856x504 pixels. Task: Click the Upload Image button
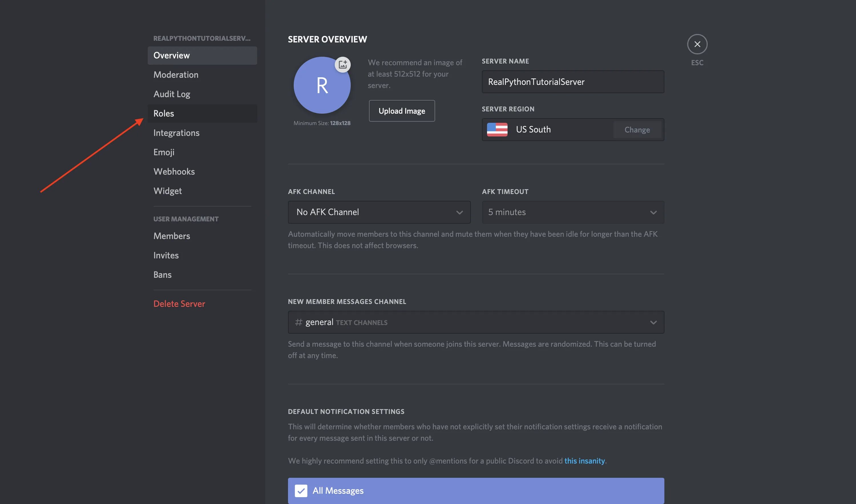[x=401, y=110]
